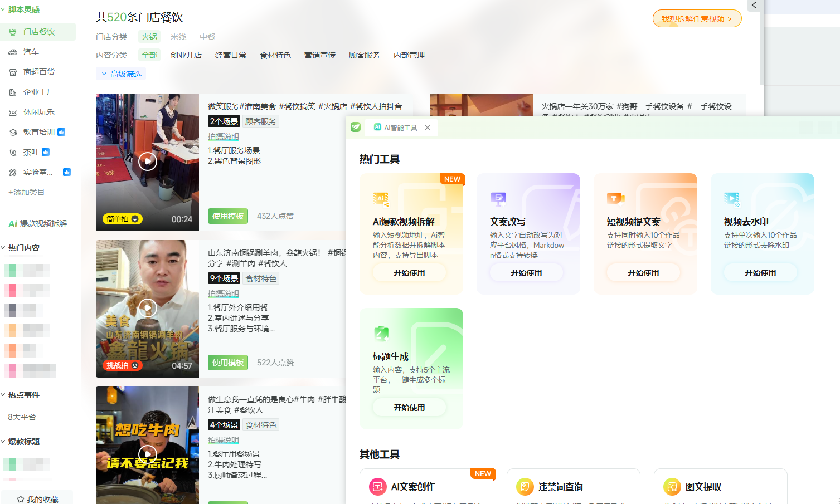Collapse the 热门内容 sidebar section
The height and width of the screenshot is (504, 840).
(3, 248)
